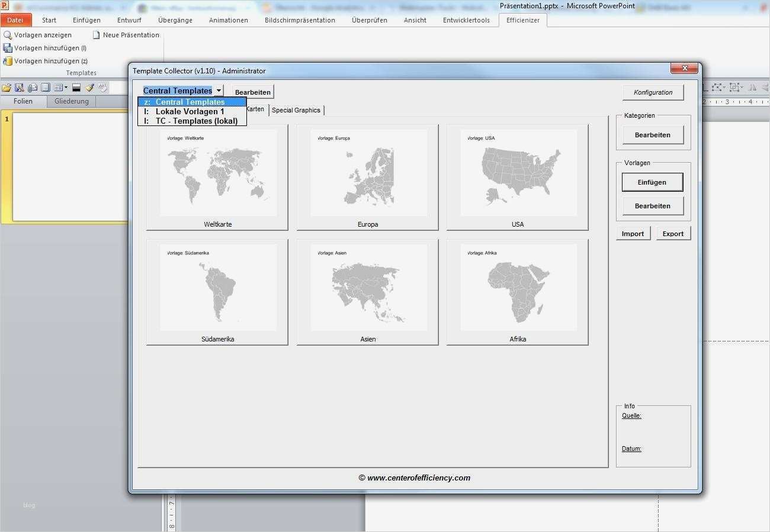Open the Efficienizer ribbon tab
Screen dimensions: 770x532
tap(522, 20)
